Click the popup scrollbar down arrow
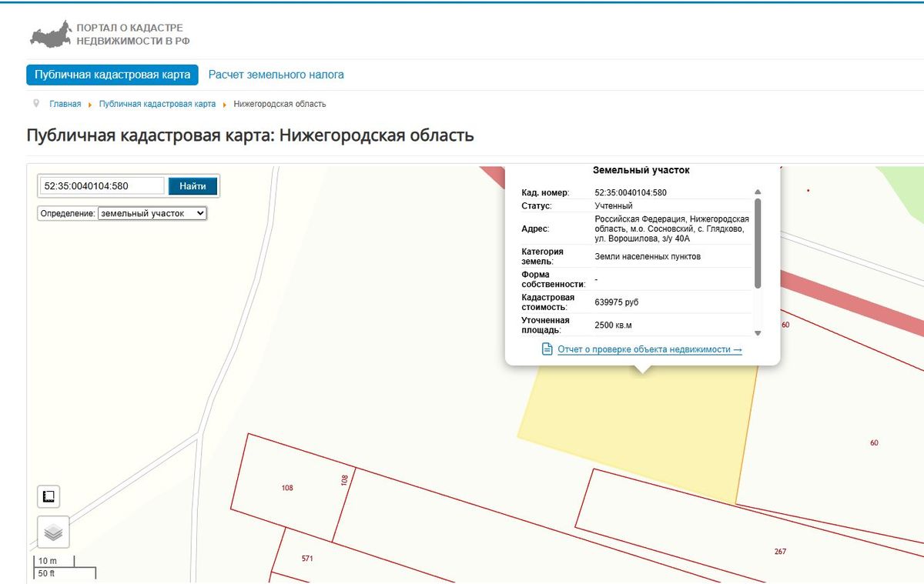Viewport: 924px width, 584px height. 758,333
